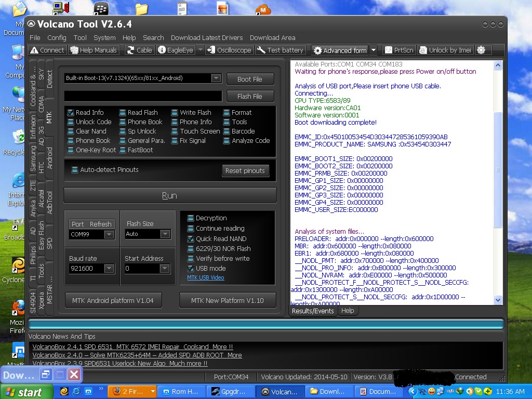The height and width of the screenshot is (399, 532).
Task: Open the Flash Size dropdown
Action: (x=165, y=234)
